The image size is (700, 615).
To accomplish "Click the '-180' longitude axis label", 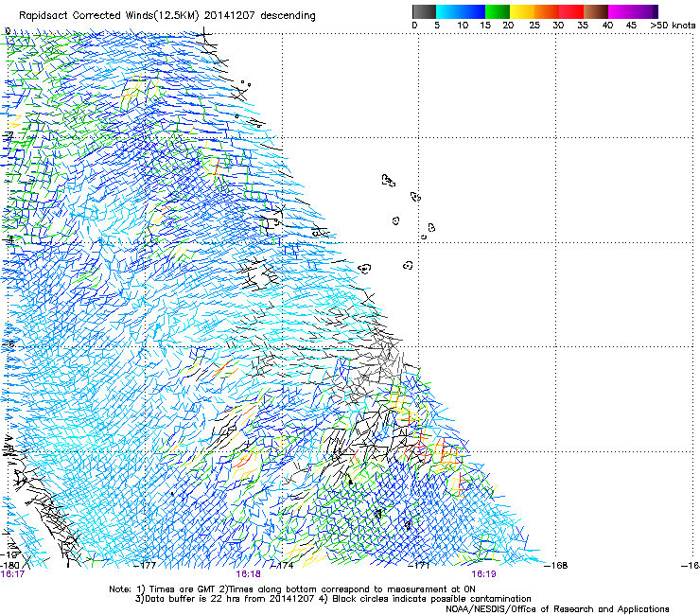I will coord(9,566).
